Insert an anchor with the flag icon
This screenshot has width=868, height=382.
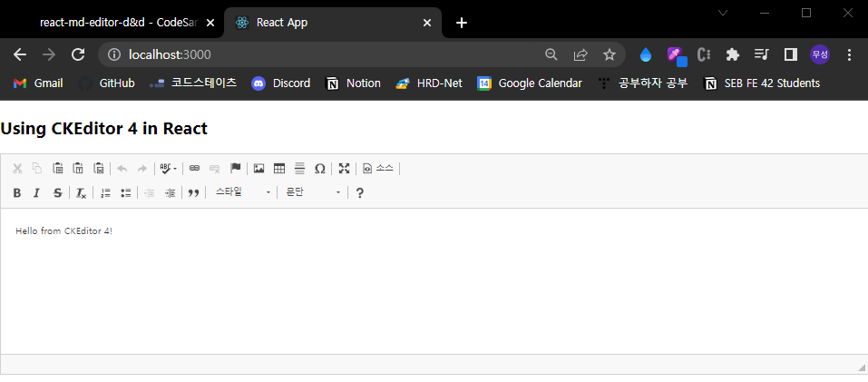coord(235,168)
